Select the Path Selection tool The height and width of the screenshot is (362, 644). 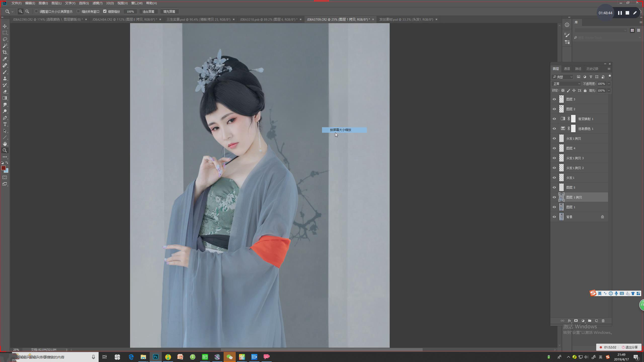(x=5, y=131)
